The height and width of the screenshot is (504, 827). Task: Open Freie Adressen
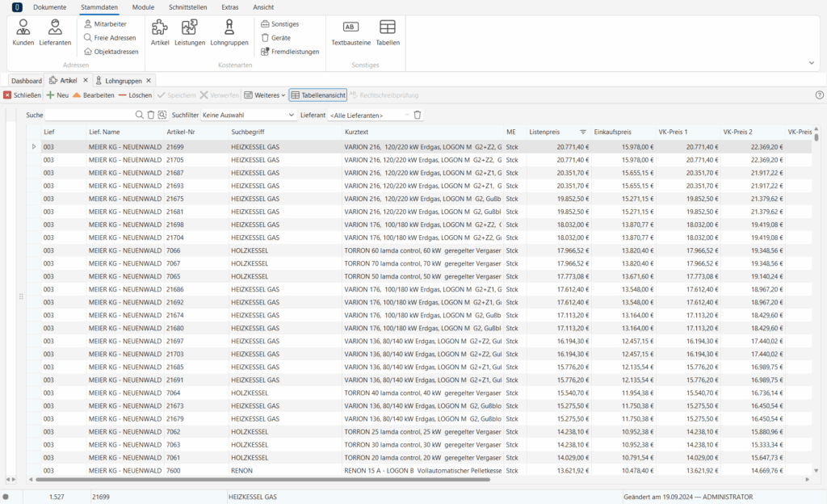pos(110,38)
